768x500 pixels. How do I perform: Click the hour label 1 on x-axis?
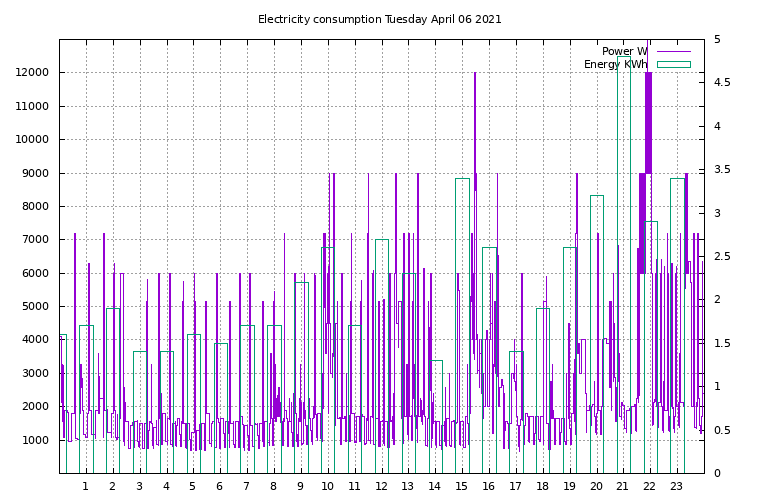point(86,487)
